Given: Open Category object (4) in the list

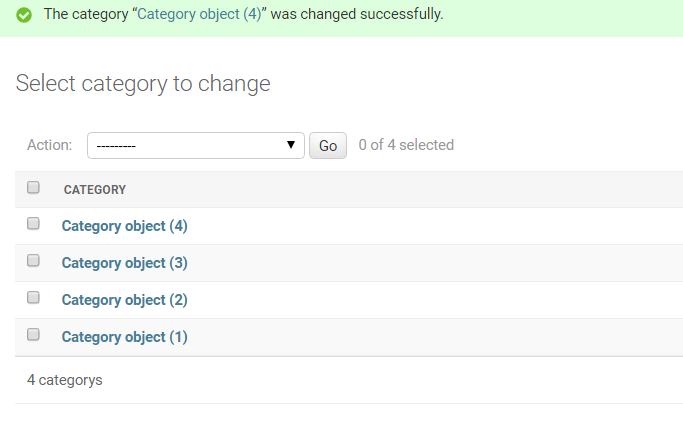Looking at the screenshot, I should pos(125,226).
